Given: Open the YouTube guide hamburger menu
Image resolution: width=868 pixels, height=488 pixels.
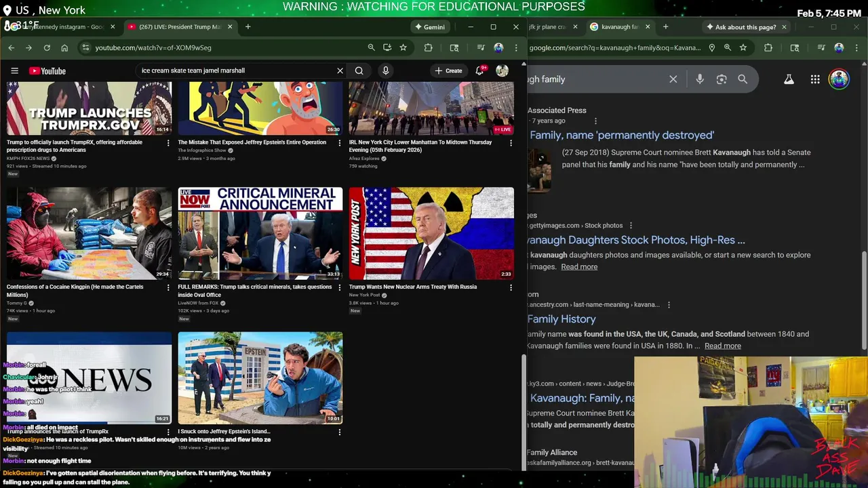Looking at the screenshot, I should tap(14, 70).
